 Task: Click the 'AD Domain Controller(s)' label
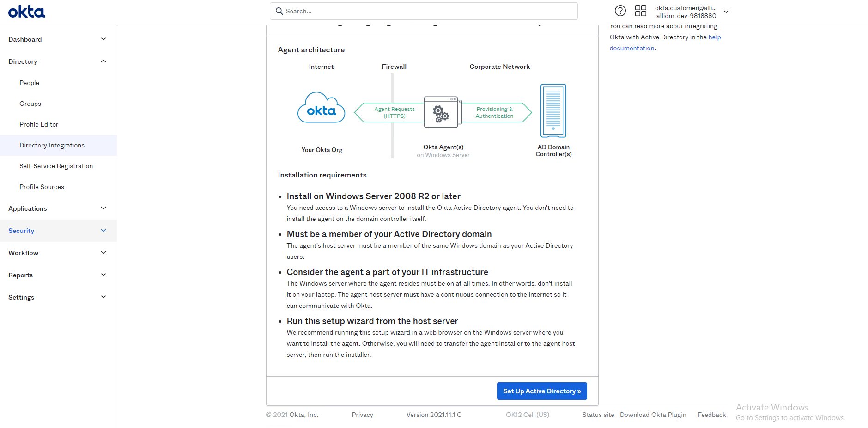pyautogui.click(x=553, y=151)
